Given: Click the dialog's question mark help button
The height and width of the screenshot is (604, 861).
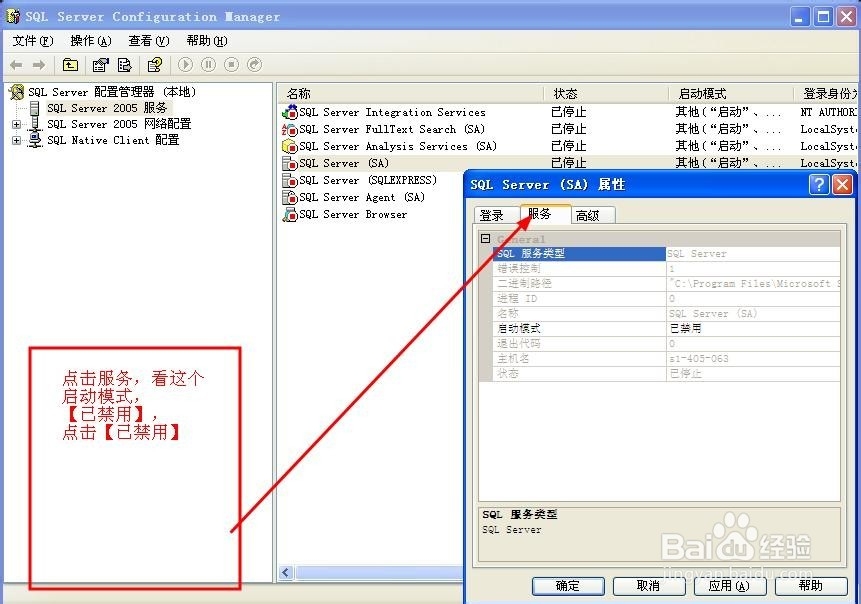Looking at the screenshot, I should pos(819,184).
